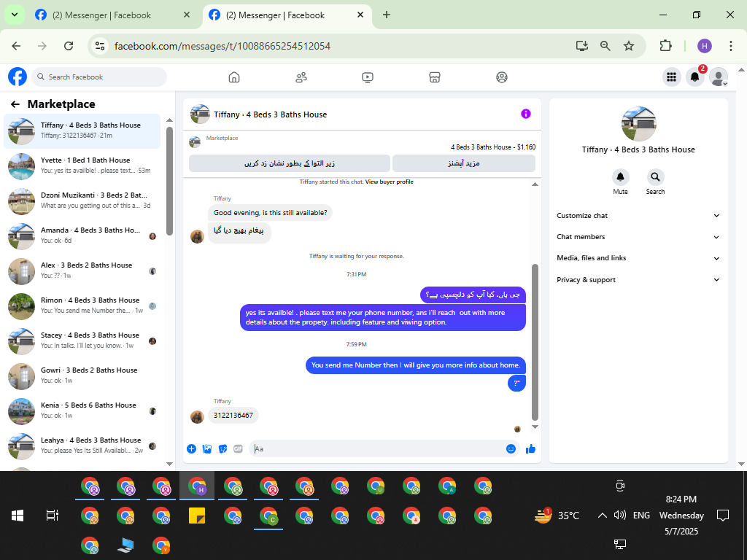Choose a sticker from sticker icon
Viewport: 747px width, 560px height.
coord(222,448)
